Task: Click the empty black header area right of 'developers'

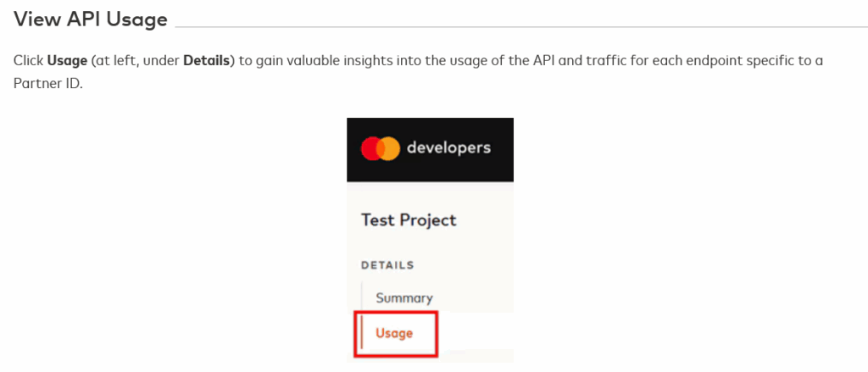Action: click(x=504, y=148)
